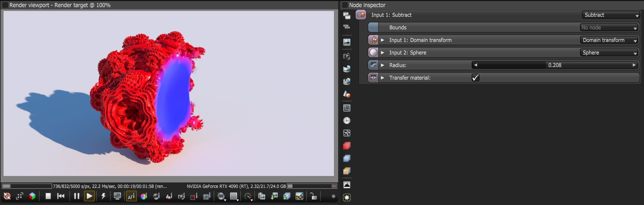The height and width of the screenshot is (205, 644).
Task: Click the lock viewport resolution padlock icon
Action: tap(313, 196)
